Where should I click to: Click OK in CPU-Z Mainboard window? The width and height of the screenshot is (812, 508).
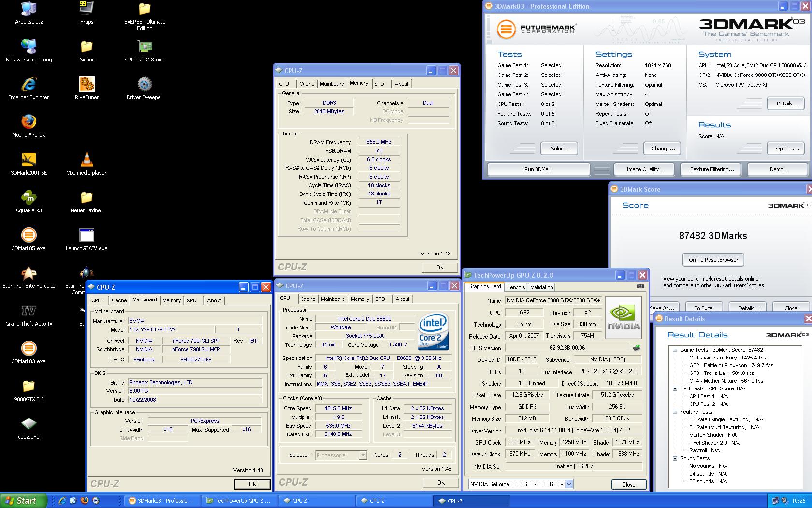pyautogui.click(x=252, y=484)
